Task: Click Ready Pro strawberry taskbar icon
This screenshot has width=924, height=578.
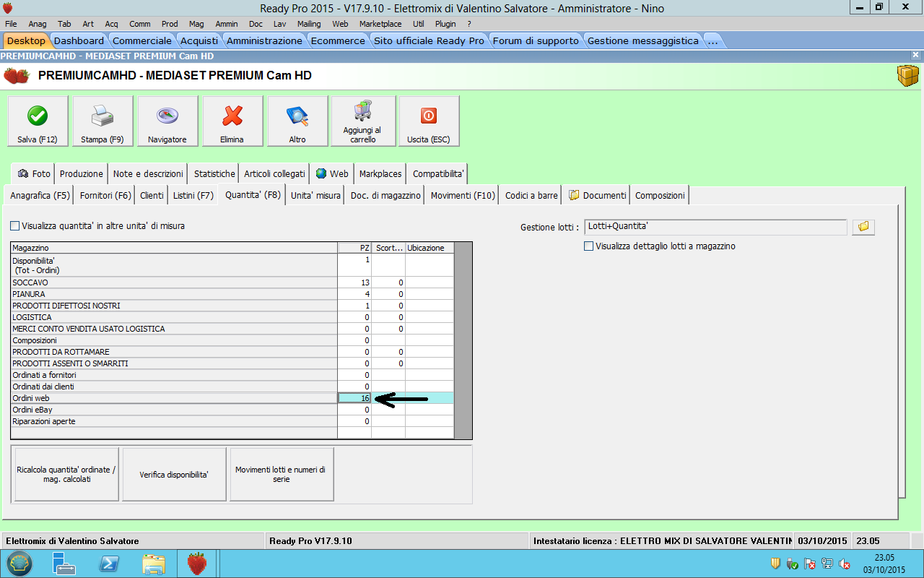Action: [x=197, y=564]
